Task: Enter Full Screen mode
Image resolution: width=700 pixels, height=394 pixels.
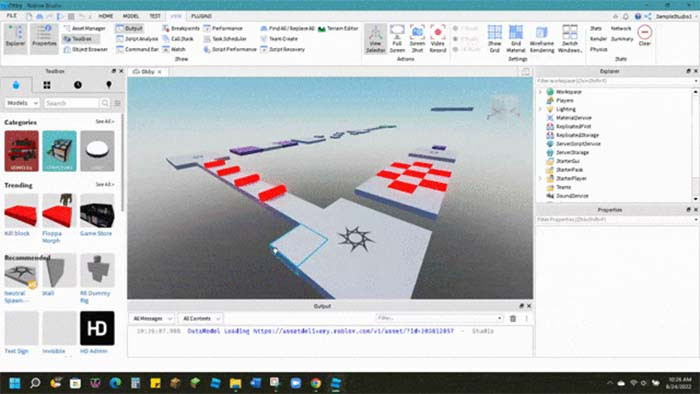Action: point(397,39)
